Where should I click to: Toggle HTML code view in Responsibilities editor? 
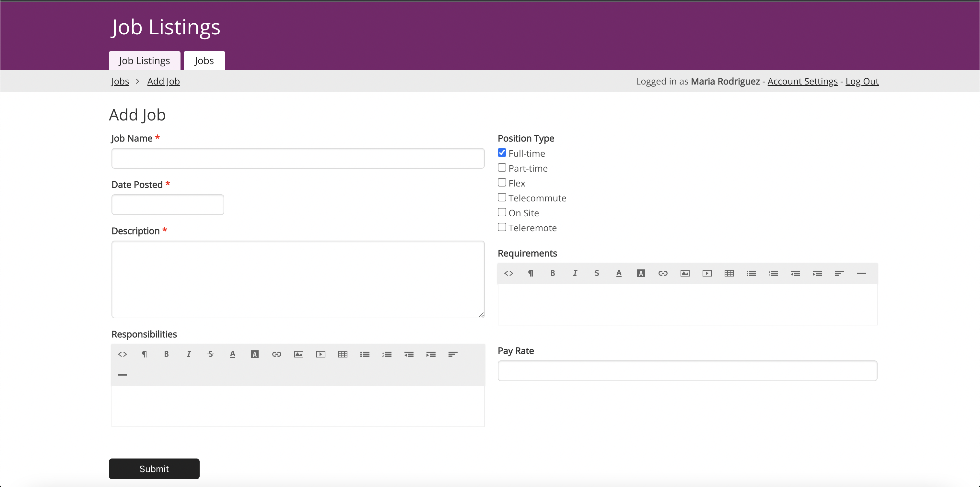click(x=122, y=354)
